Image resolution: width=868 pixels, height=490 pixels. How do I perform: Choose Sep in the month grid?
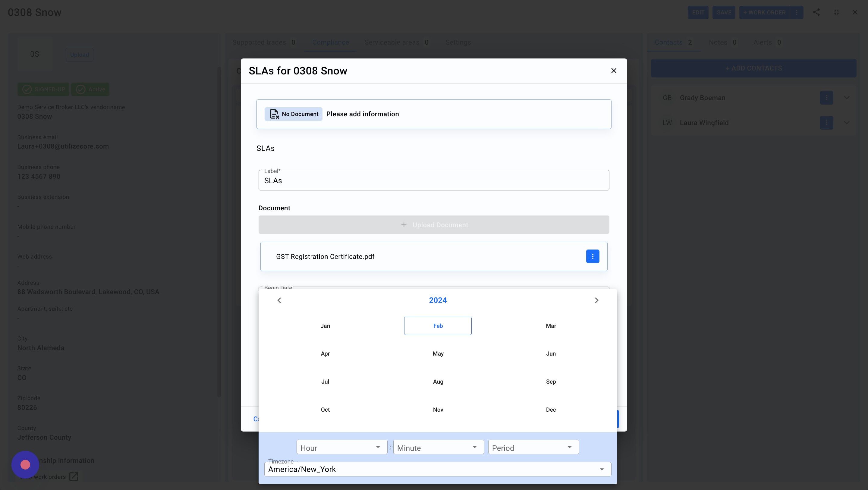(x=551, y=382)
